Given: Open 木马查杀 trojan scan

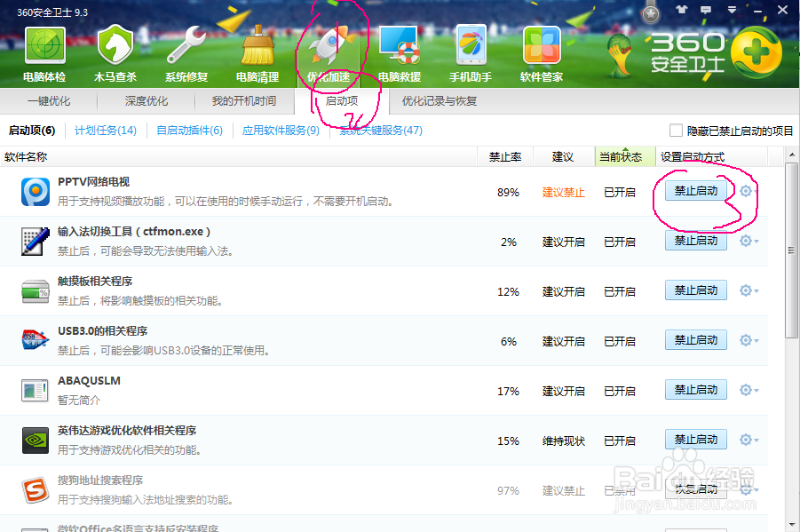Looking at the screenshot, I should click(115, 54).
